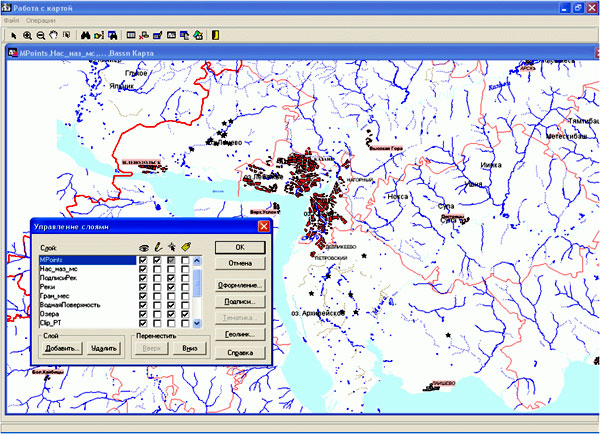Select the Реки layer row

point(88,287)
